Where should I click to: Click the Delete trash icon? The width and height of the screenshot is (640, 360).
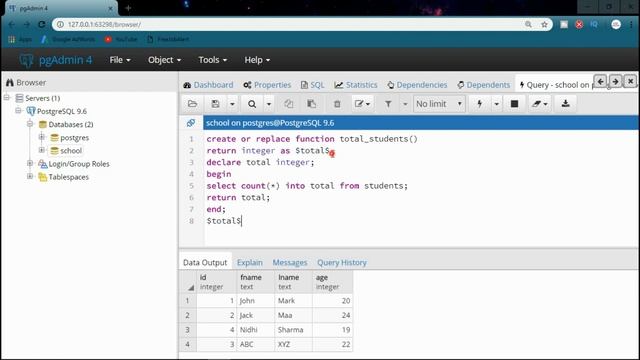coord(337,104)
